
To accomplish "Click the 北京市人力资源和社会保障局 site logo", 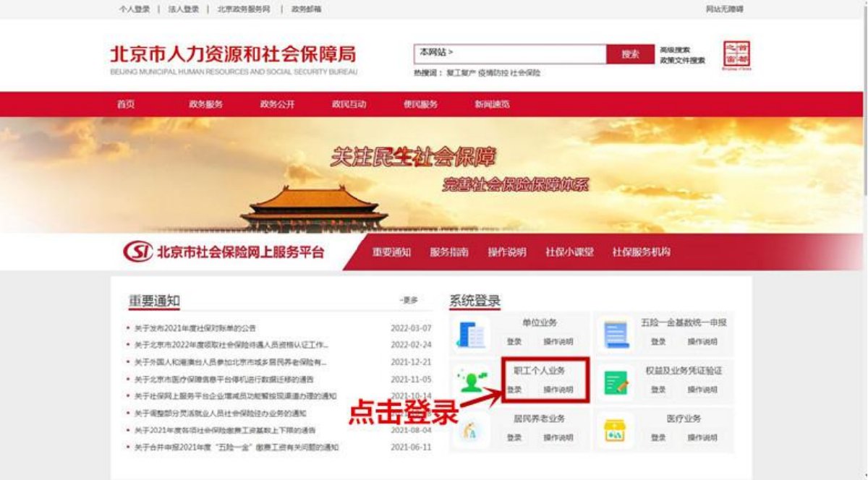I will tap(233, 60).
